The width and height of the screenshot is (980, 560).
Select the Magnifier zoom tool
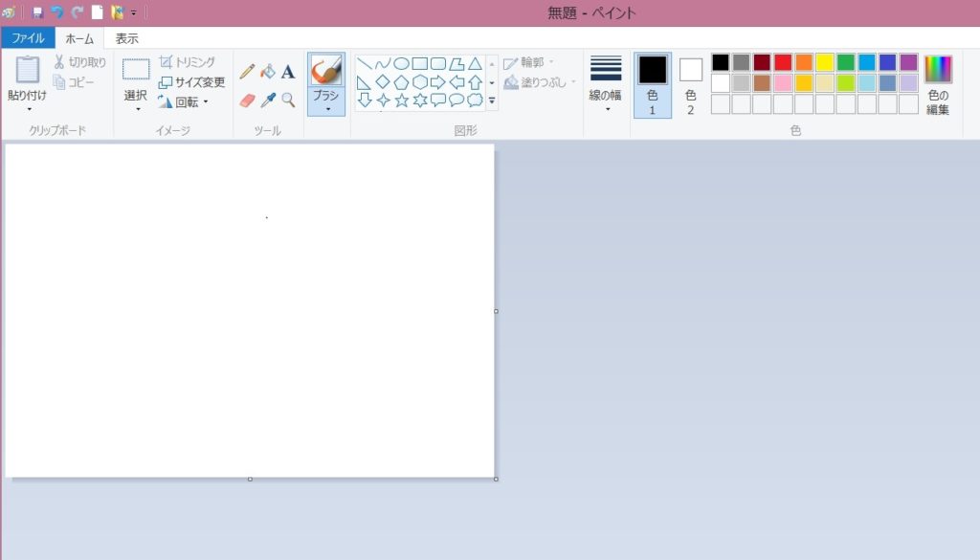pos(288,101)
